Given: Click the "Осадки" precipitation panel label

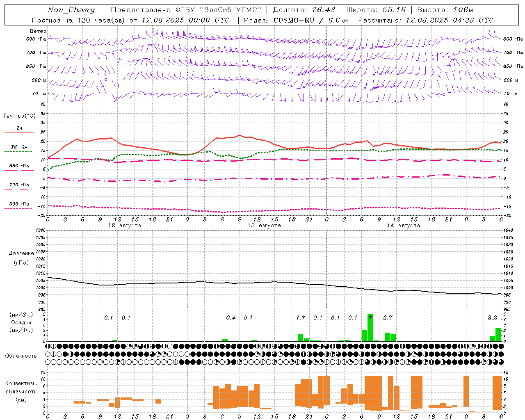Looking at the screenshot, I should pyautogui.click(x=21, y=322).
